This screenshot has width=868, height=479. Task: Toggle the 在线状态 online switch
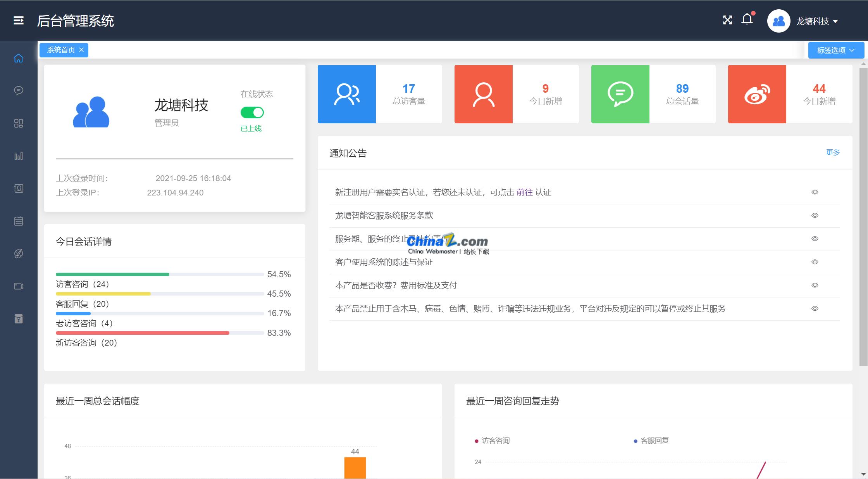click(252, 112)
